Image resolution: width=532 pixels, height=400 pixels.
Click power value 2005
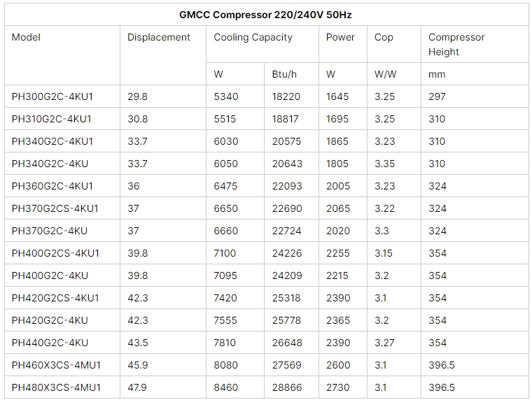point(338,186)
